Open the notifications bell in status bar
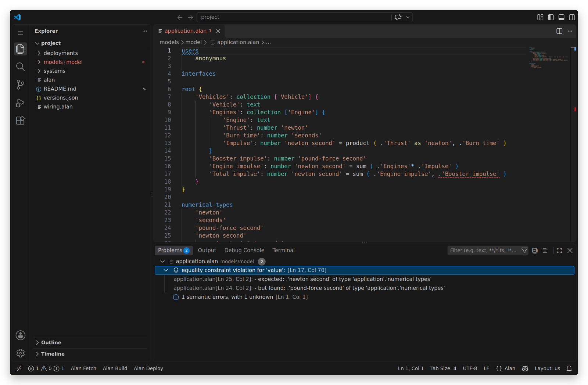 pos(569,368)
